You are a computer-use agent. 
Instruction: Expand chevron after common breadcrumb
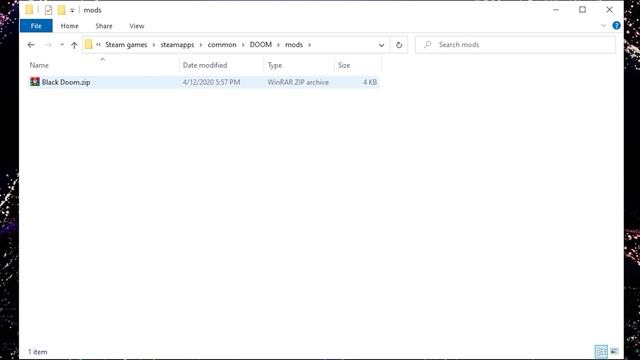[243, 45]
